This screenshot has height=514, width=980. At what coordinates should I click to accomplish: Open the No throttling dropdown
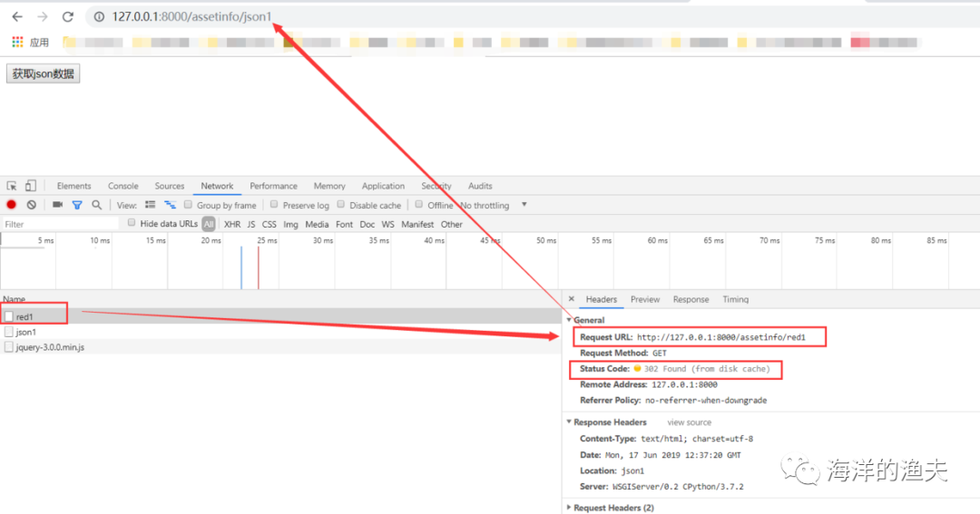point(494,205)
